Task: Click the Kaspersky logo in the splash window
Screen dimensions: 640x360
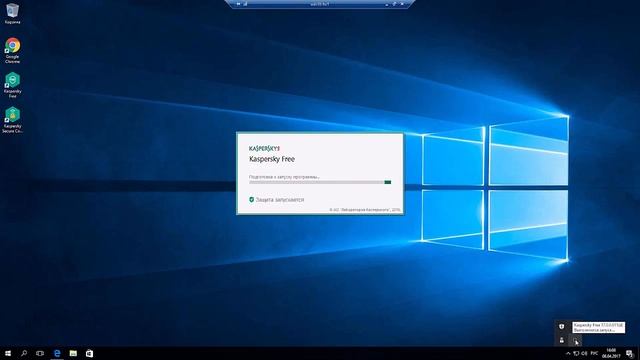Action: tap(264, 149)
